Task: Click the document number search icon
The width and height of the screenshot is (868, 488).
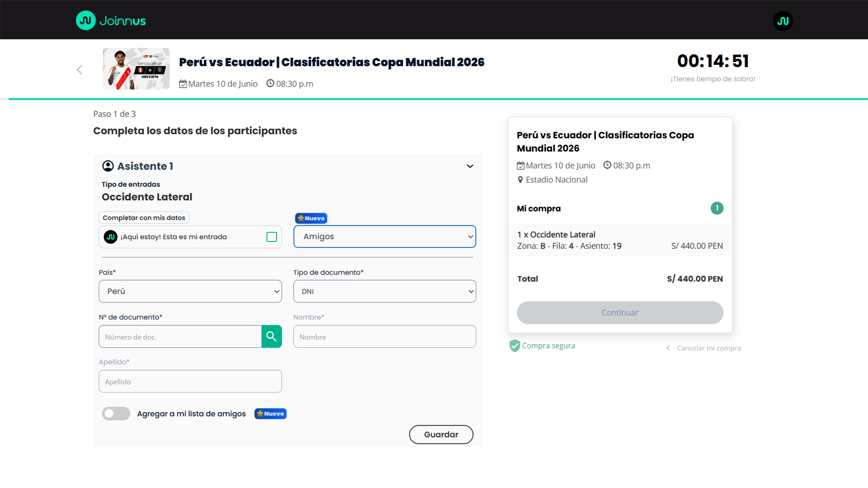Action: [x=271, y=337]
